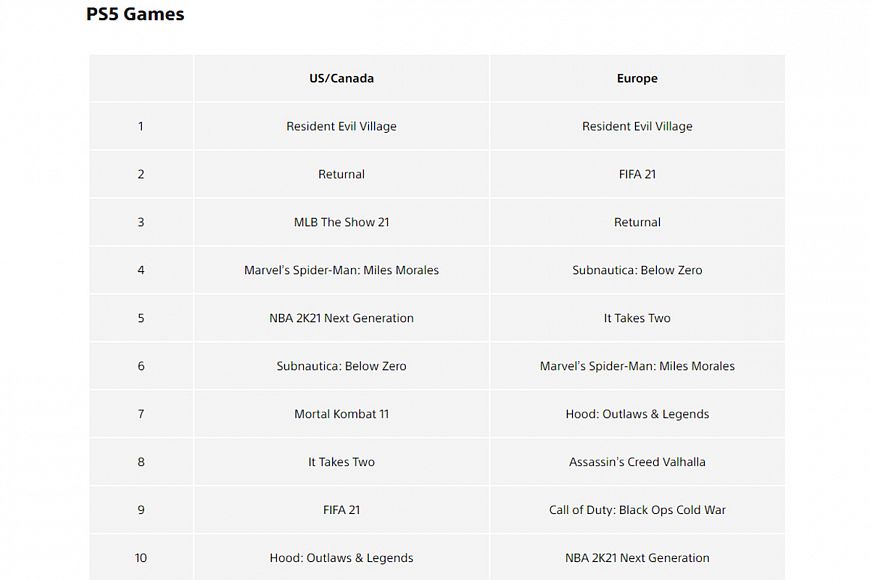This screenshot has height=580, width=870.
Task: Click the Assassin's Creed Valhalla cell
Action: [x=637, y=462]
